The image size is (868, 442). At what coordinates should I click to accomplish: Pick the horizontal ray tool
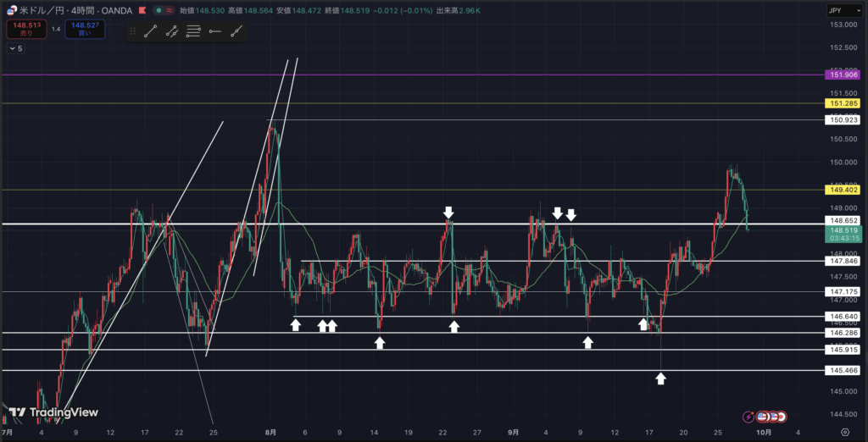click(x=214, y=32)
